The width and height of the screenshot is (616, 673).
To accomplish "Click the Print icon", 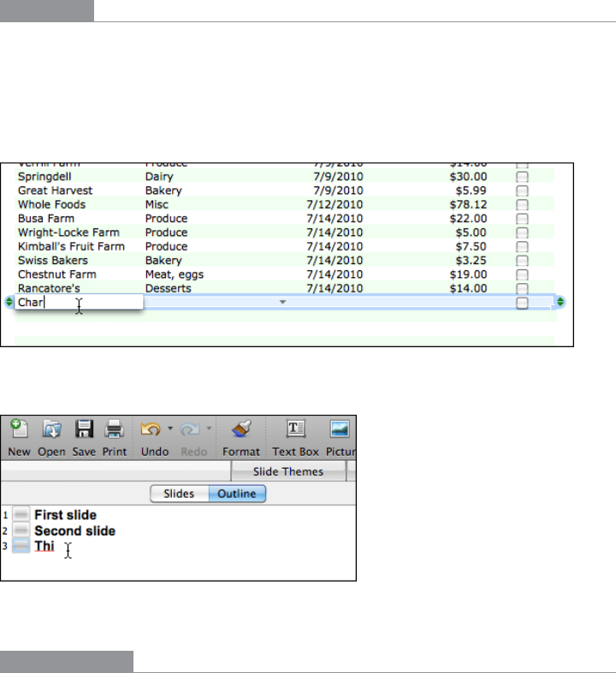I will (114, 428).
